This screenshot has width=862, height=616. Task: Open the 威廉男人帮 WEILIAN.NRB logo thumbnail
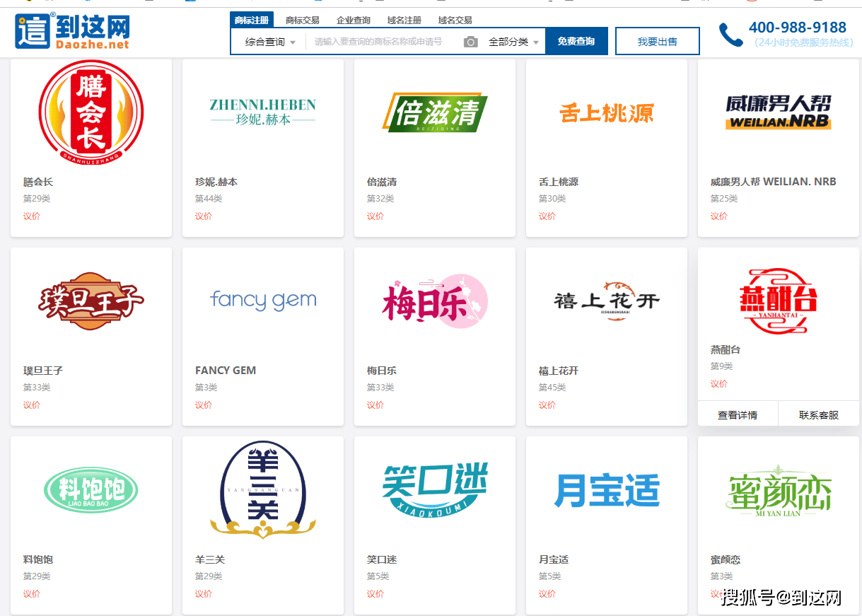point(779,112)
